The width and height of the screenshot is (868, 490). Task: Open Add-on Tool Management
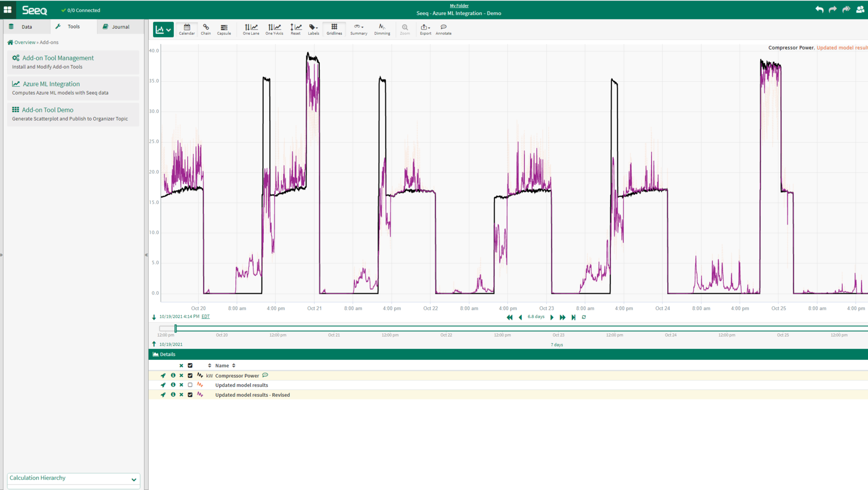(x=58, y=58)
